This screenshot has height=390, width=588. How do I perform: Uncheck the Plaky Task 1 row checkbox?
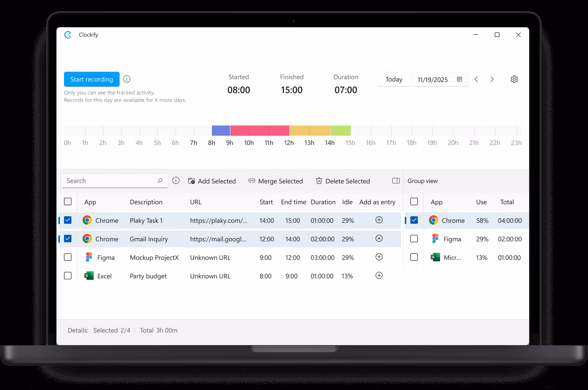click(68, 220)
